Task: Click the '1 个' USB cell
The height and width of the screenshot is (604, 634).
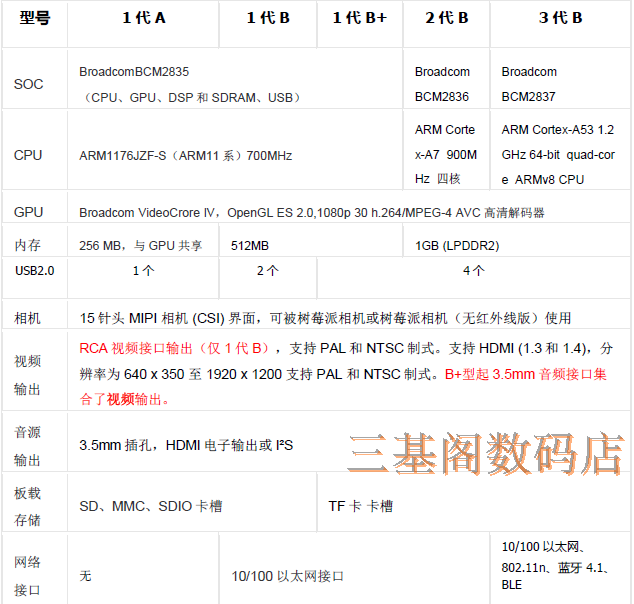Action: point(144,270)
